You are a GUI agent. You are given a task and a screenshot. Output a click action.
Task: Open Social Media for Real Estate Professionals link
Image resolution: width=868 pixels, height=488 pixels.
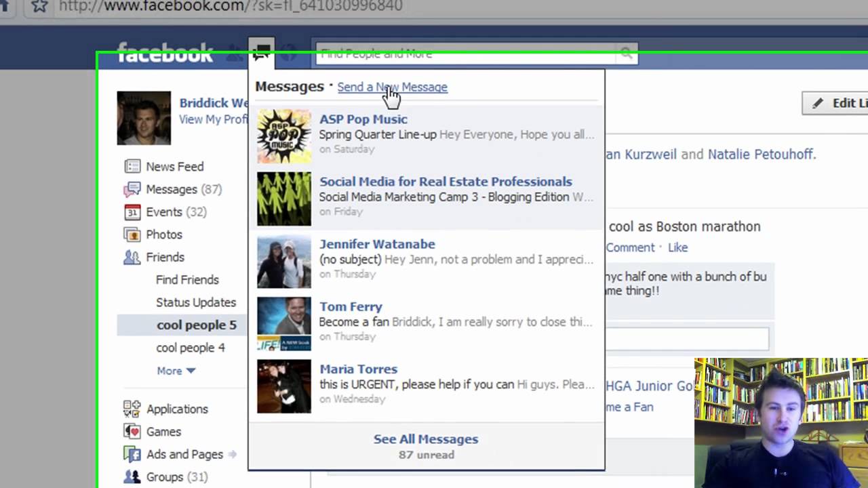coord(446,182)
